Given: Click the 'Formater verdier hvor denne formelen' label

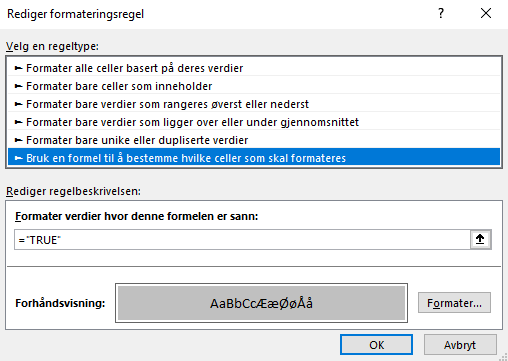Looking at the screenshot, I should (x=137, y=216).
